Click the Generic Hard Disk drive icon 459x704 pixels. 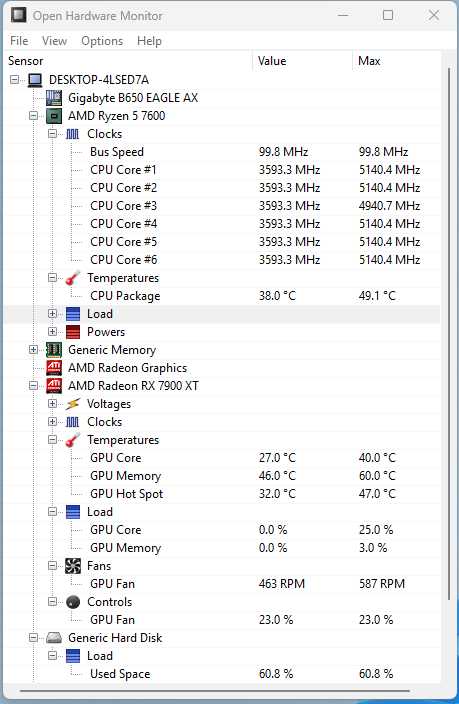pyautogui.click(x=54, y=638)
